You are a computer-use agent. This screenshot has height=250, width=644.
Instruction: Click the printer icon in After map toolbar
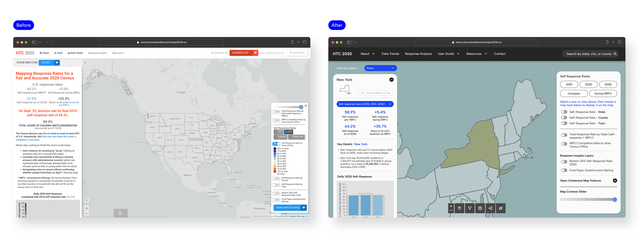coord(480,208)
